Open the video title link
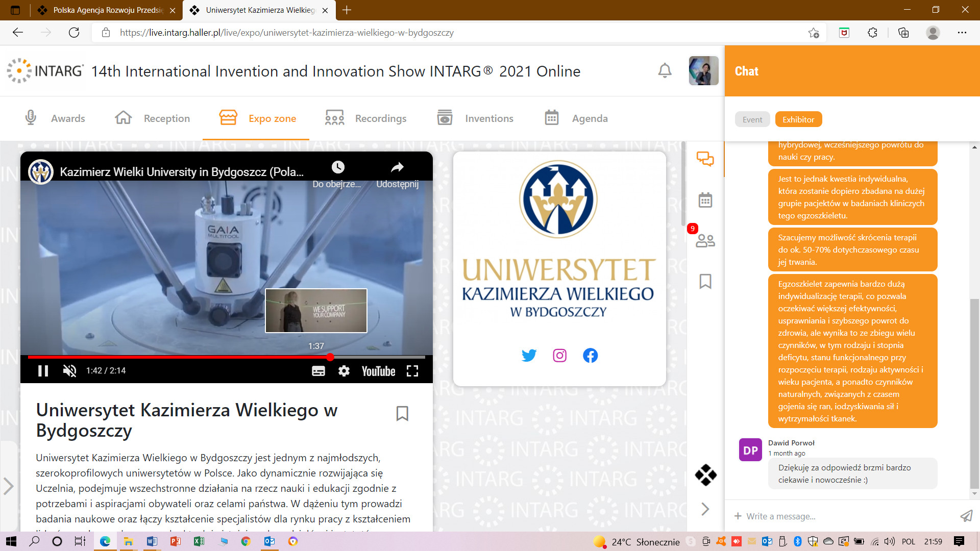This screenshot has width=980, height=551. (x=182, y=172)
